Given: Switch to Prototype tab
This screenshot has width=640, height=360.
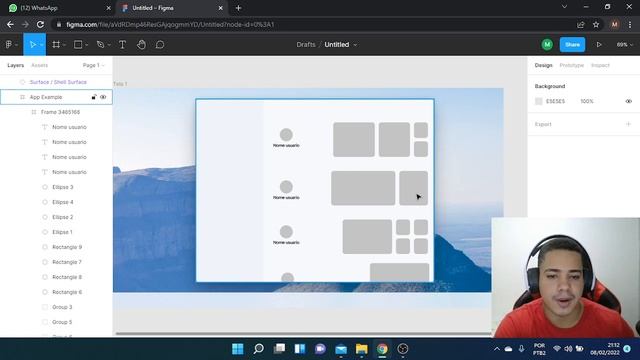Looking at the screenshot, I should tap(571, 65).
